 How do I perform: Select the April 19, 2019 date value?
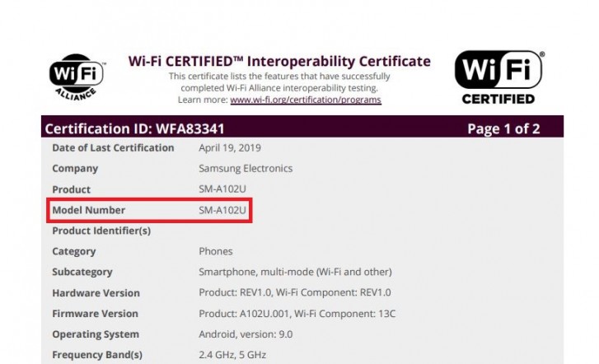pos(230,148)
